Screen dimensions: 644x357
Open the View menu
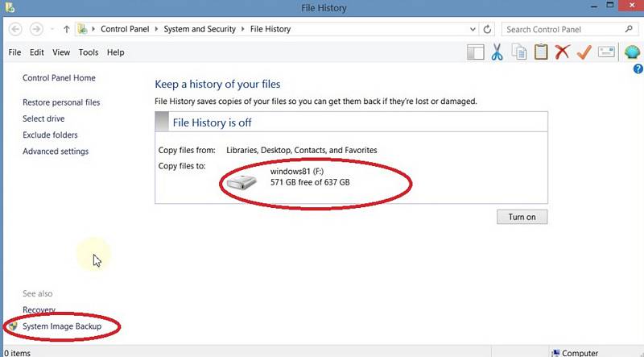coord(61,52)
